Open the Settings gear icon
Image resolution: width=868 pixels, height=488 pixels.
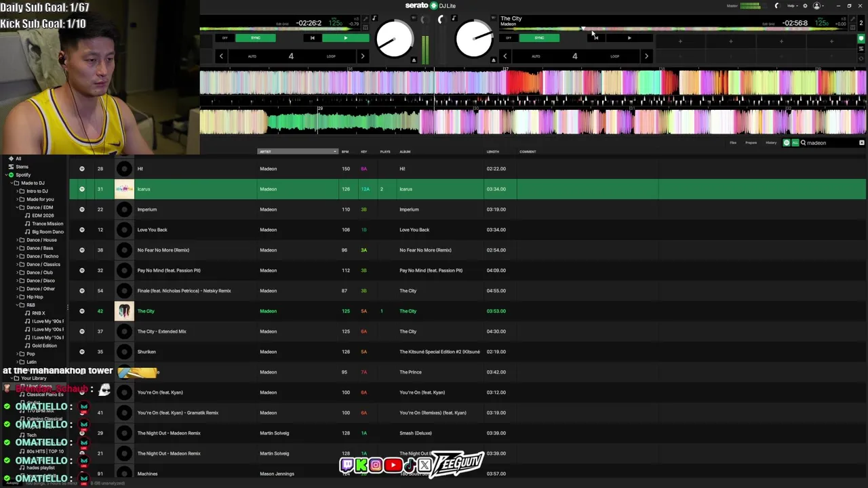click(805, 5)
